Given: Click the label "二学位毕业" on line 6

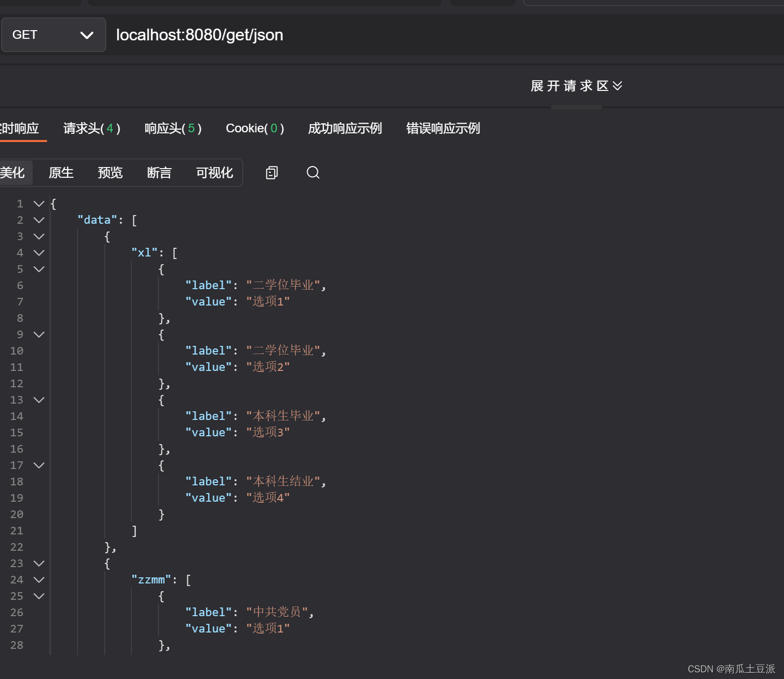Looking at the screenshot, I should click(283, 285).
